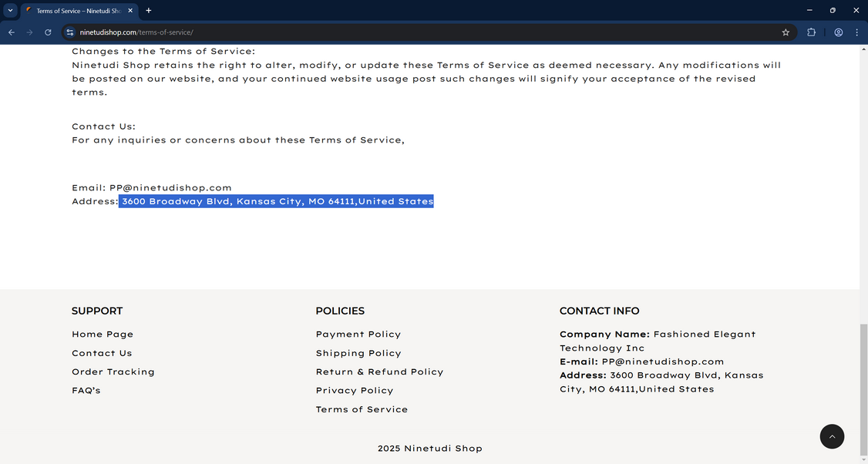Go to Order Tracking link

pyautogui.click(x=113, y=372)
